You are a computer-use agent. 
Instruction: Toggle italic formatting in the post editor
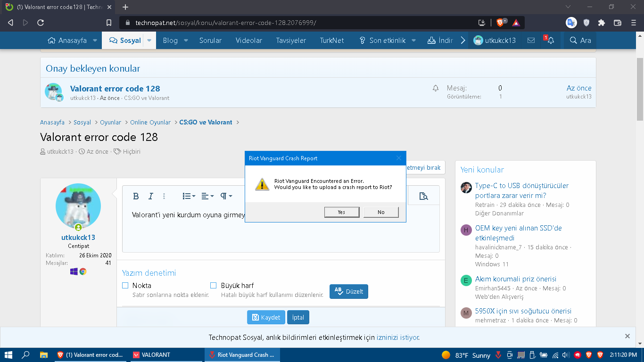[x=151, y=196]
